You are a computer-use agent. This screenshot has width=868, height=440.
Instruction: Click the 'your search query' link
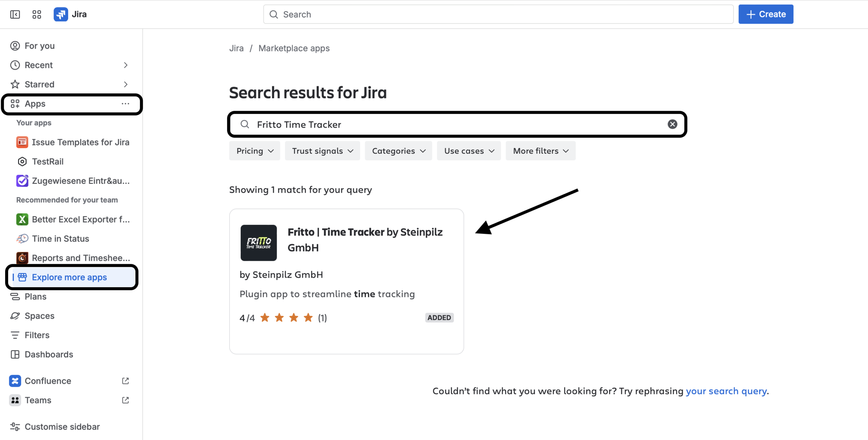(x=726, y=391)
